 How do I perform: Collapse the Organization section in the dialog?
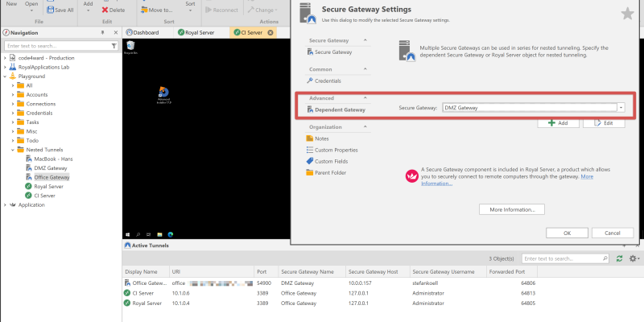pos(364,126)
